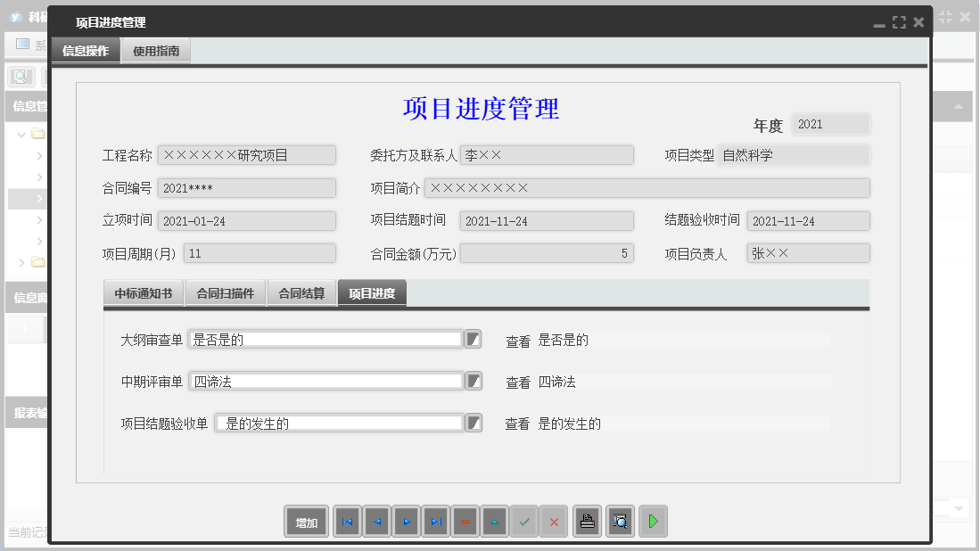Collapse the top folder in the left sidebar tree

pyautogui.click(x=20, y=135)
